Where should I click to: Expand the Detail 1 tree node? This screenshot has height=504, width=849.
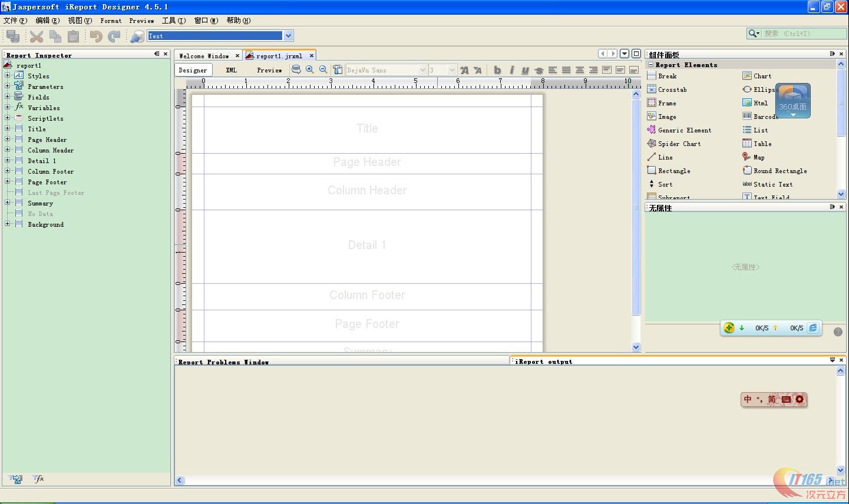pyautogui.click(x=8, y=160)
